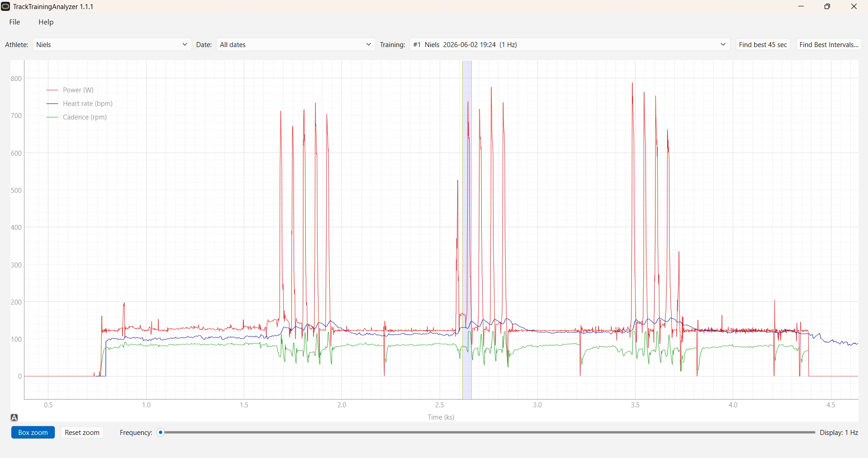Open the Training session dropdown
868x458 pixels.
pos(569,44)
